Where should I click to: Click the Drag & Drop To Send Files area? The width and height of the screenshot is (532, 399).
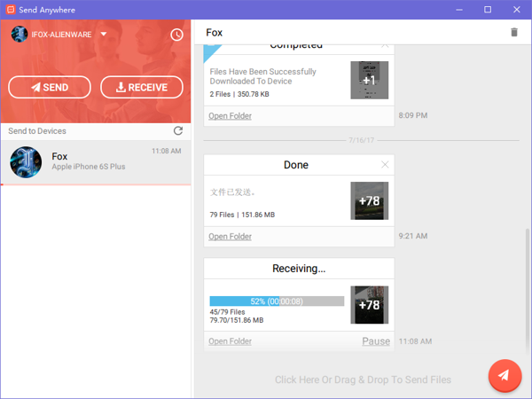point(363,379)
